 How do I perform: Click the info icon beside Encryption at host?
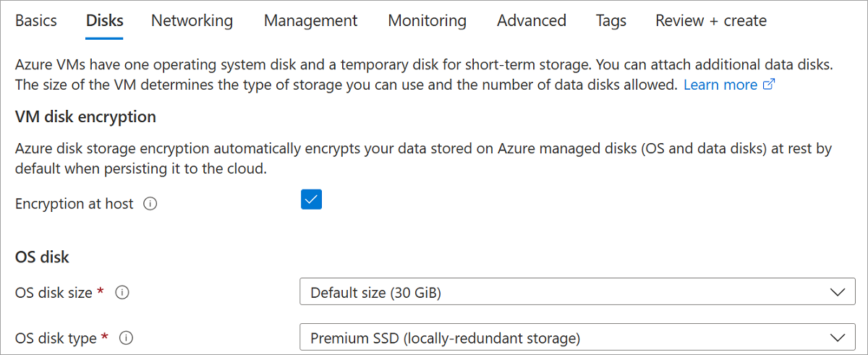coord(150,204)
